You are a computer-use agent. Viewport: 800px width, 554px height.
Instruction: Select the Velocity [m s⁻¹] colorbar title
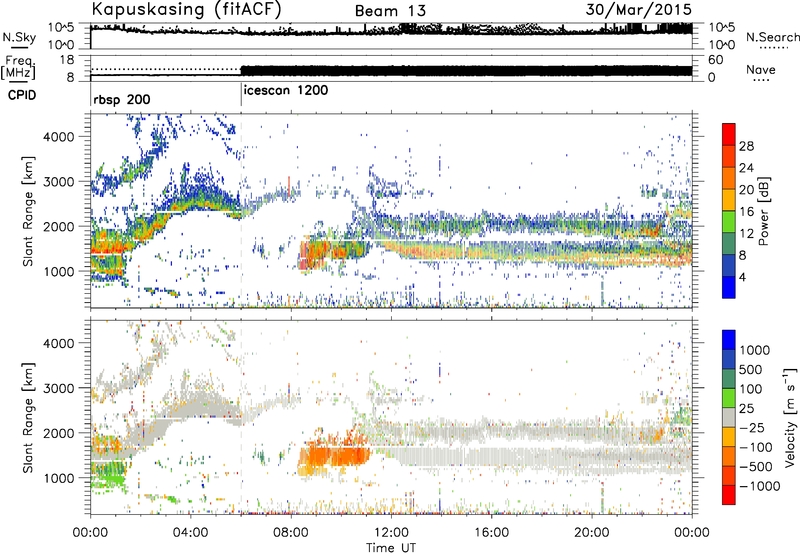point(790,417)
